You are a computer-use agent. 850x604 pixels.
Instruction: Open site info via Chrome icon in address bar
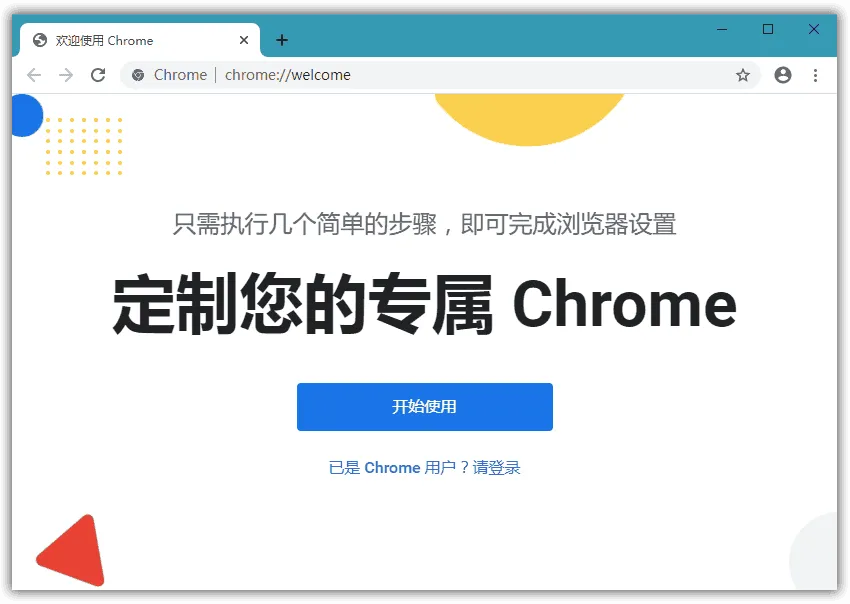coord(138,75)
